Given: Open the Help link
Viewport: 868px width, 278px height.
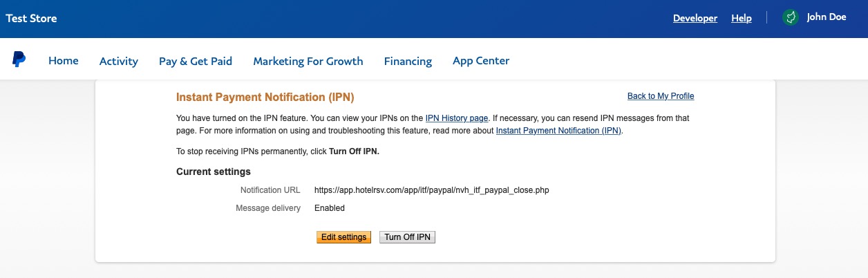Looking at the screenshot, I should [742, 19].
